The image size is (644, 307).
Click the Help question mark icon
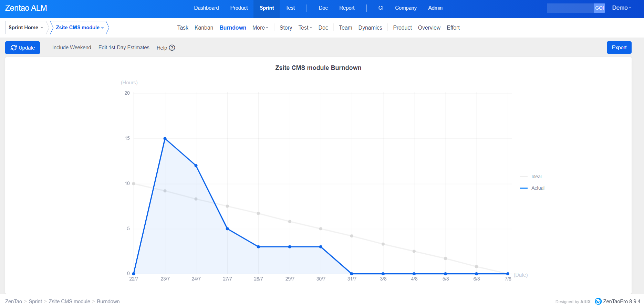[172, 48]
